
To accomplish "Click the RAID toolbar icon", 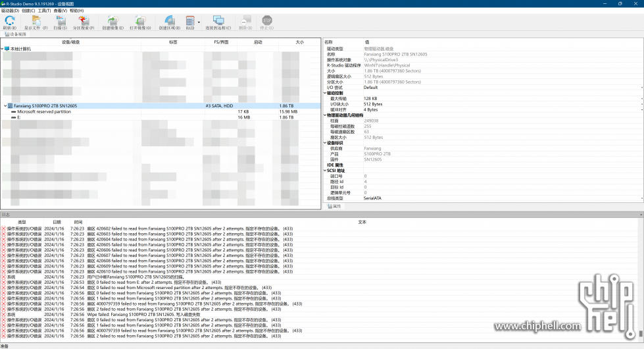I will click(x=189, y=20).
